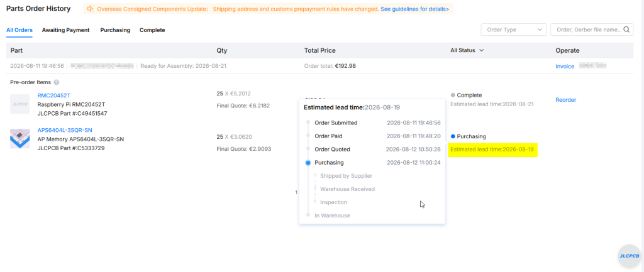
Task: Open the Order Type dropdown
Action: [x=513, y=30]
